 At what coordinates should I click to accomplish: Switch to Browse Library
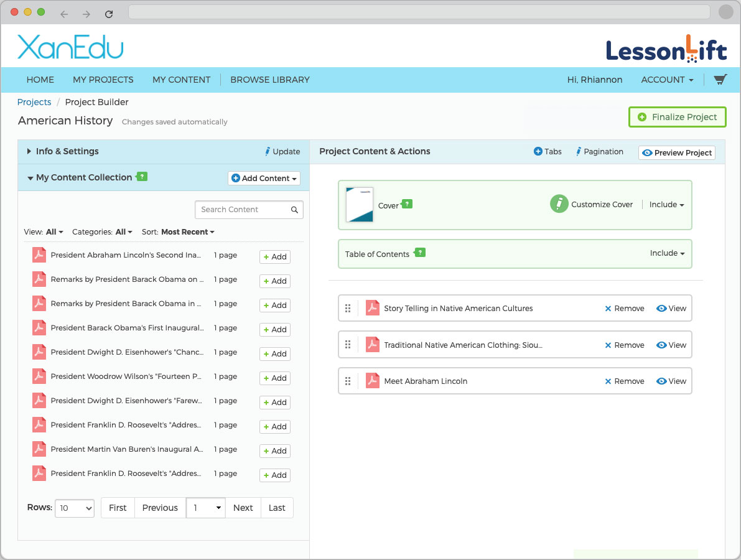[269, 80]
